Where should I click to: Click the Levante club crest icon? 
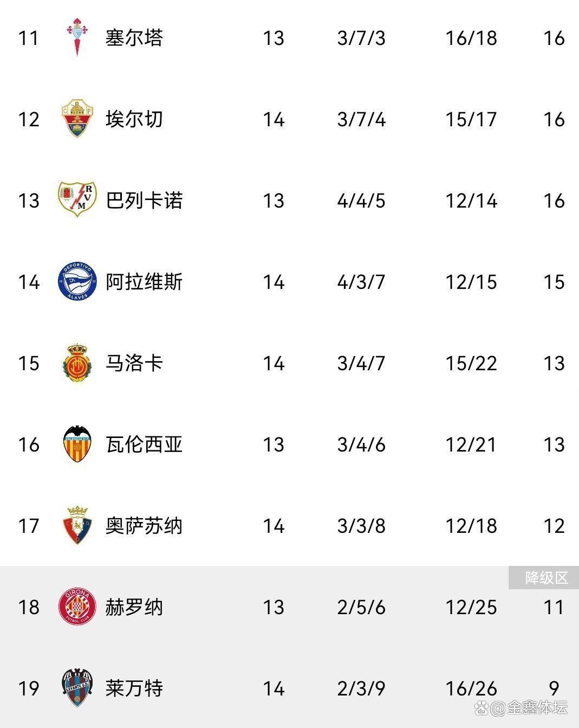[77, 688]
